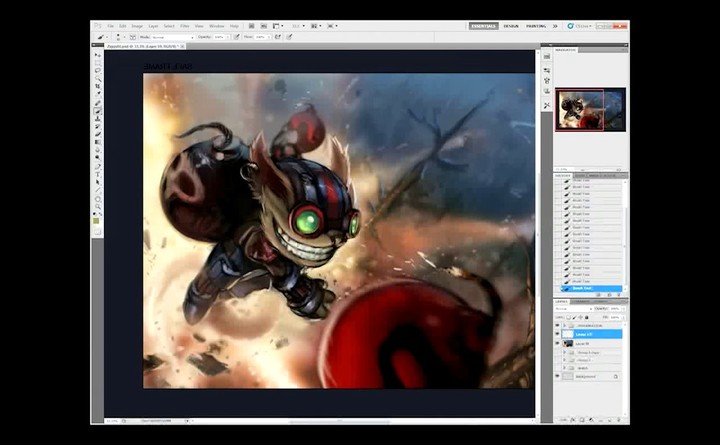Hide the selected Layer 47

coord(557,334)
